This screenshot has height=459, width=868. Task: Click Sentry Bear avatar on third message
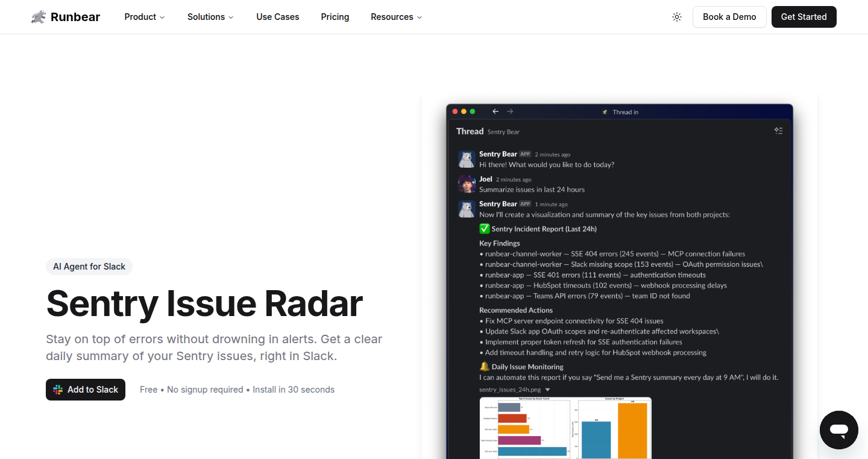[467, 209]
